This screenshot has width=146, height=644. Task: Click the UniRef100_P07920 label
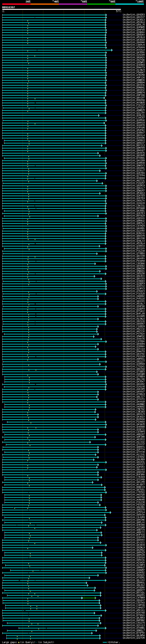click(x=134, y=334)
